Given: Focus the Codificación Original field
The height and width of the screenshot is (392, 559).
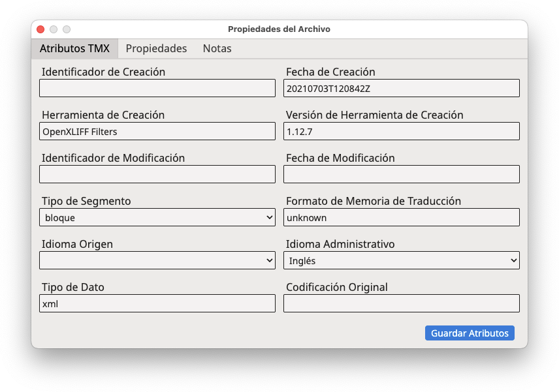Looking at the screenshot, I should [402, 304].
